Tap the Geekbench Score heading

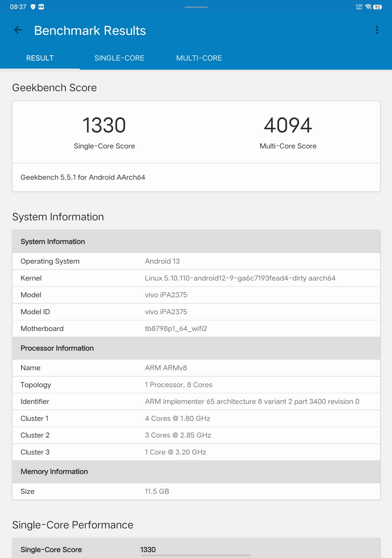click(55, 88)
